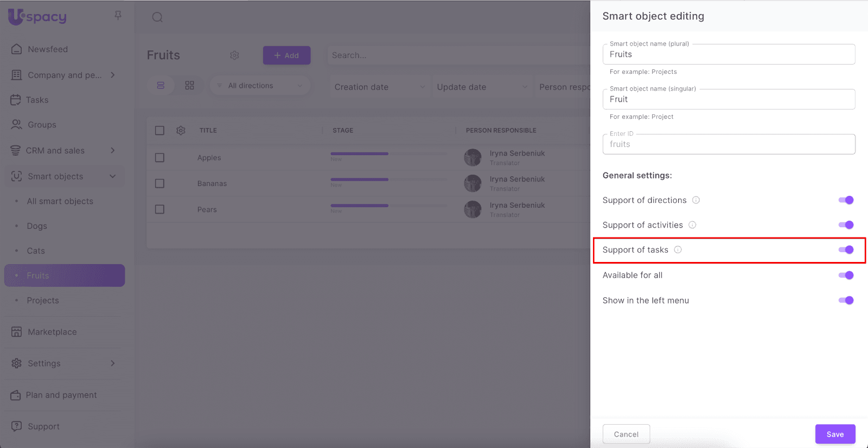Disable the Support of activities toggle
This screenshot has width=868, height=448.
pos(846,225)
